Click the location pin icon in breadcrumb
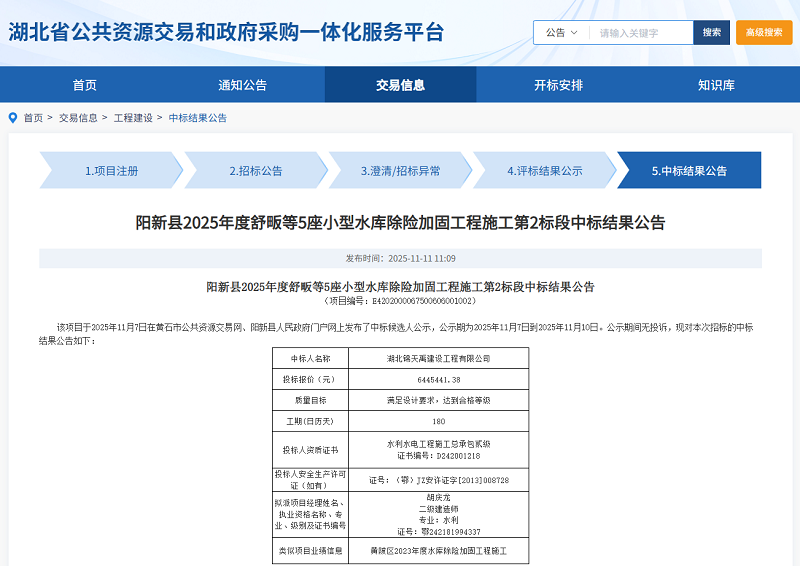800x566 pixels. (13, 118)
